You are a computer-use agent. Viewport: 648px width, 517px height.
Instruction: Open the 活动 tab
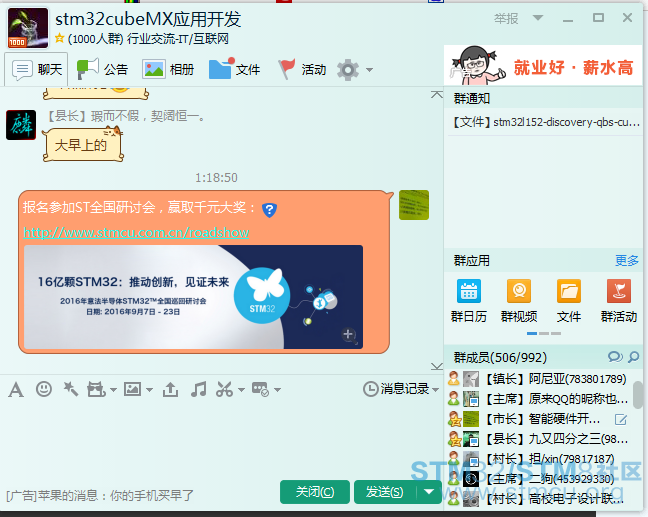tap(302, 69)
